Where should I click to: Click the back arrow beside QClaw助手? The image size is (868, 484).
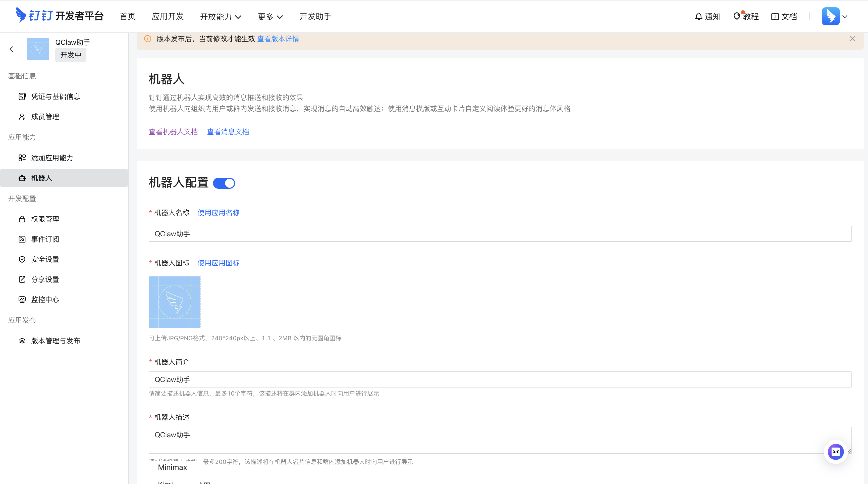click(12, 49)
